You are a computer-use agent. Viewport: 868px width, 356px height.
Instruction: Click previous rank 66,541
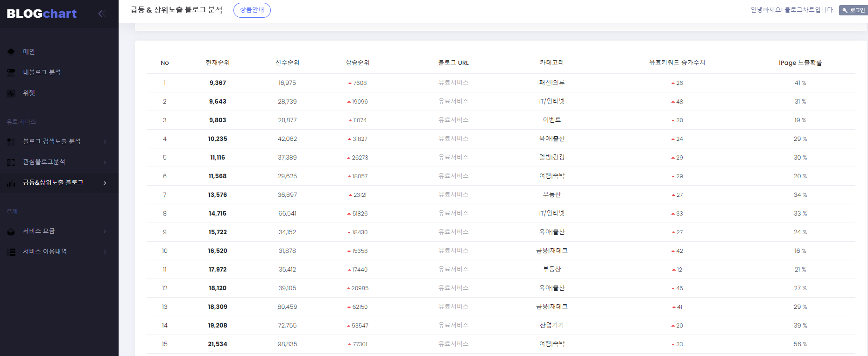coord(287,213)
